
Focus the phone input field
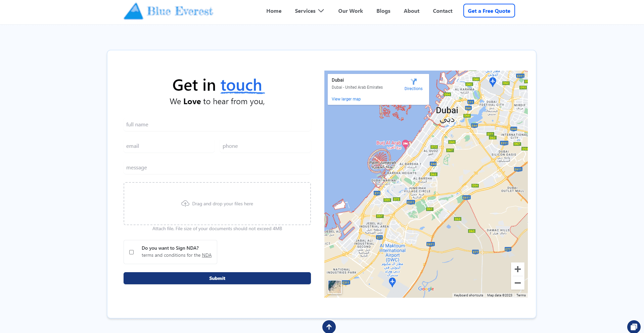click(x=265, y=146)
